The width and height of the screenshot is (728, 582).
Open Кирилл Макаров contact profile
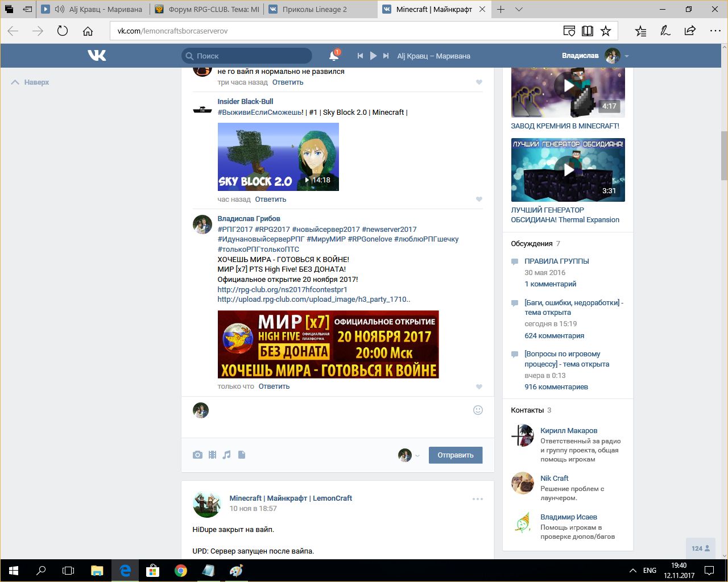pyautogui.click(x=569, y=431)
